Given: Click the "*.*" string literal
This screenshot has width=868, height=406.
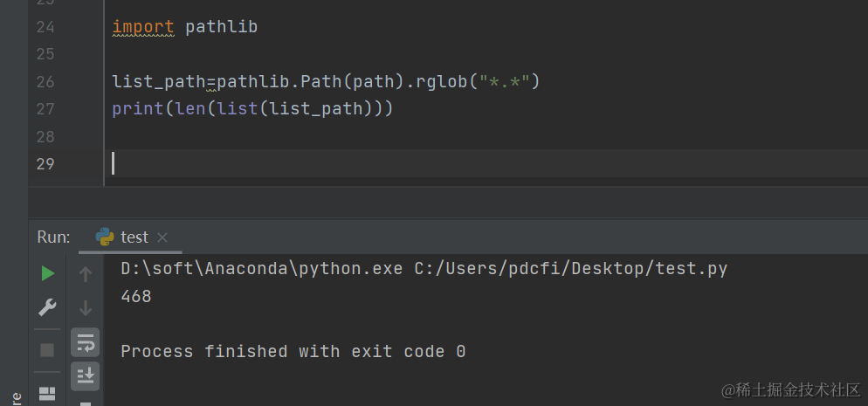Looking at the screenshot, I should pos(504,82).
